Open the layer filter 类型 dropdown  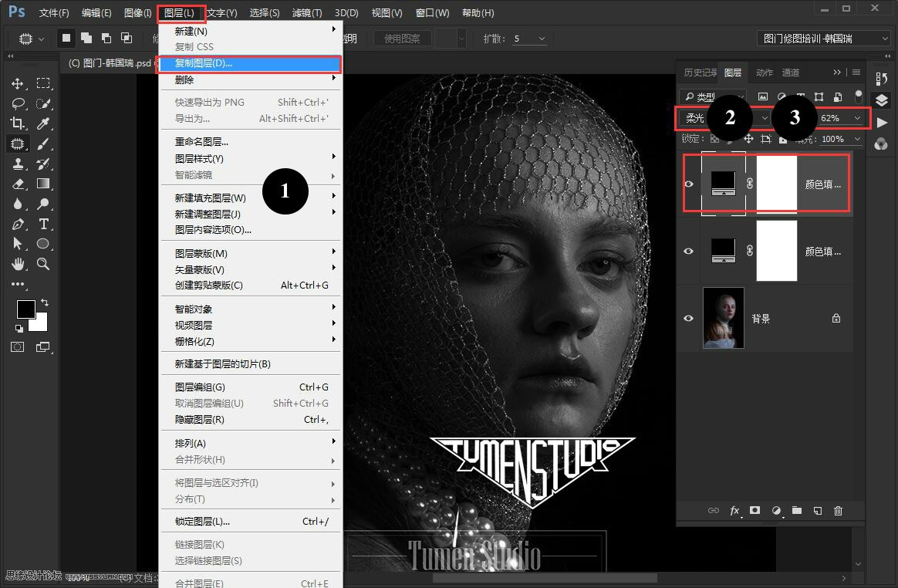pyautogui.click(x=713, y=97)
